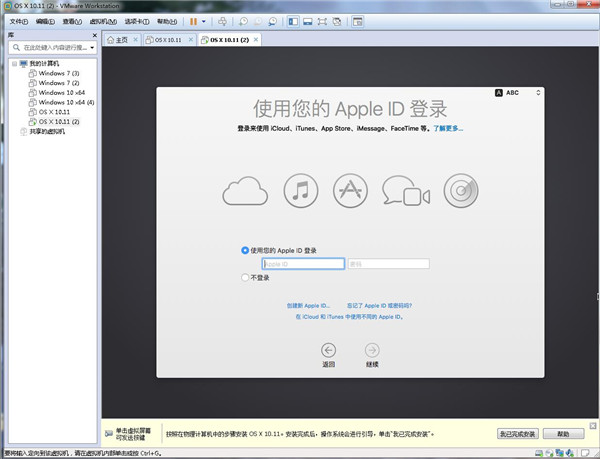Open the 帮助(H) menu
Image resolution: width=600 pixels, height=459 pixels.
pyautogui.click(x=167, y=21)
